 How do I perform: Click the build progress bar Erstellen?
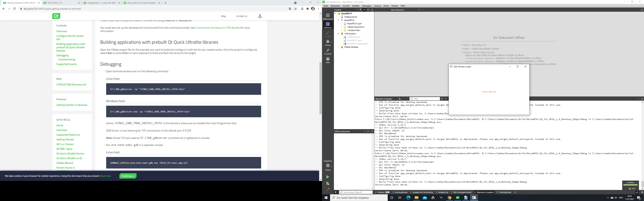point(630,185)
